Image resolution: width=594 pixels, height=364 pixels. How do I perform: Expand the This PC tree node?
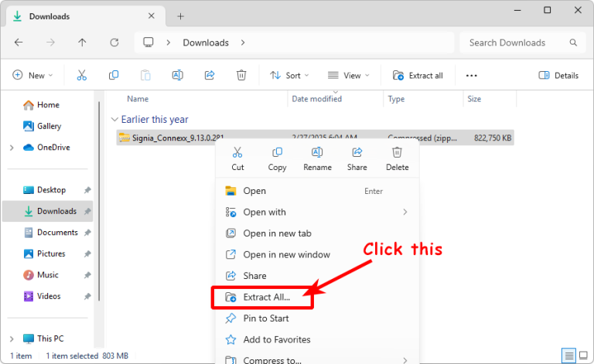pos(12,338)
